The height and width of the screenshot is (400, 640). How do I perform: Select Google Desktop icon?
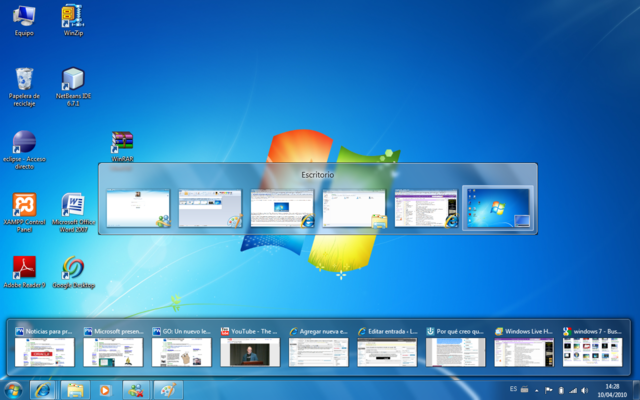point(73,272)
